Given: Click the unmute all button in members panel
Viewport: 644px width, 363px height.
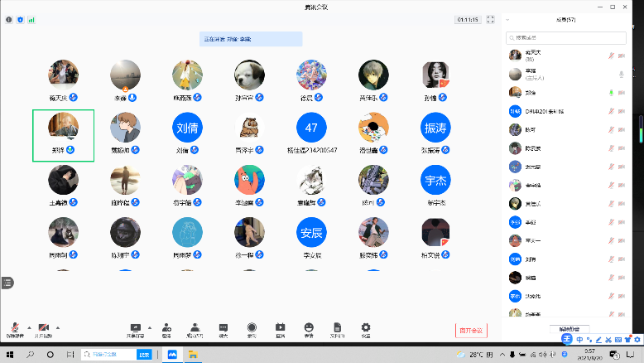Looking at the screenshot, I should click(x=570, y=329).
